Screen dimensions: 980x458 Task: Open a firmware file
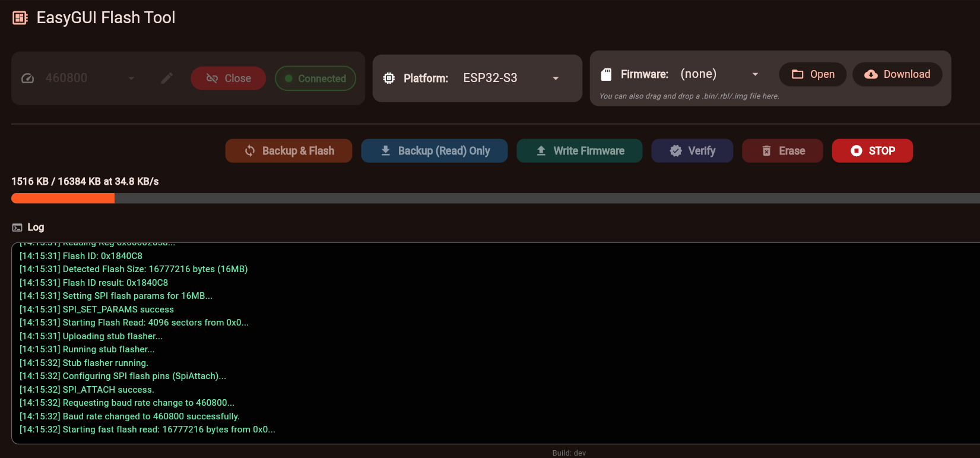click(x=813, y=74)
